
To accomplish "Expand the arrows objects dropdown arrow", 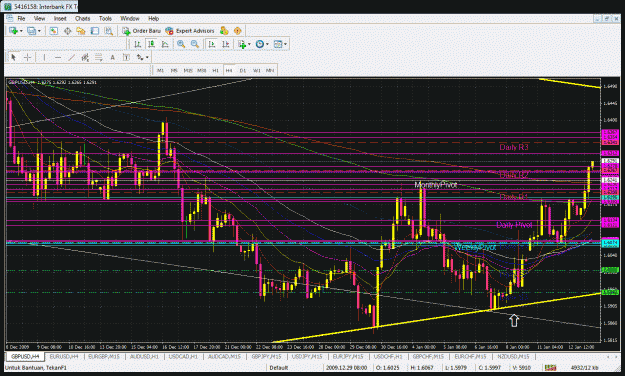I will tap(147, 57).
